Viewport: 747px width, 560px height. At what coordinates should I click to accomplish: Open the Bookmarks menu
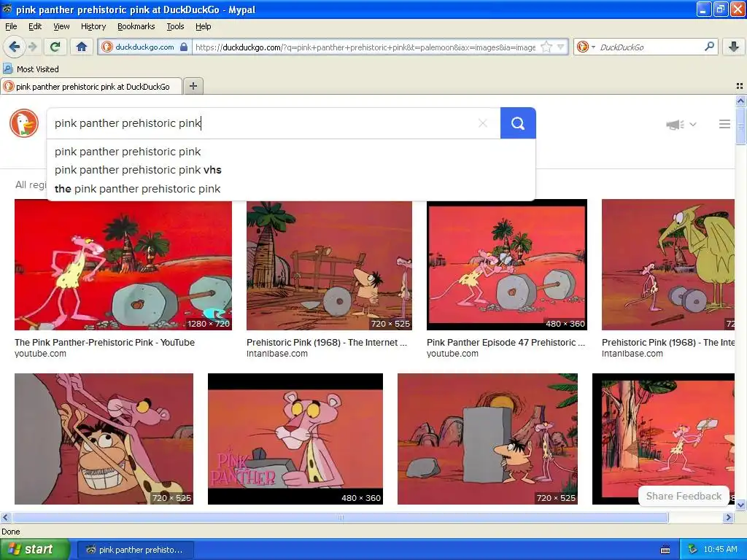[x=136, y=26]
